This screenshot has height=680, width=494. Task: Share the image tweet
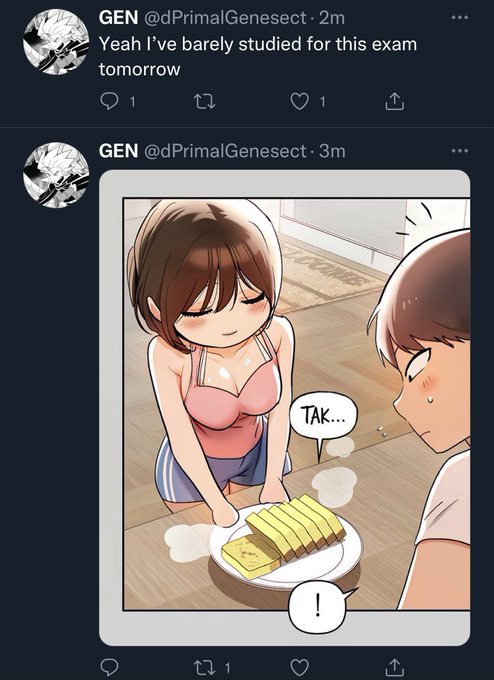pyautogui.click(x=395, y=666)
